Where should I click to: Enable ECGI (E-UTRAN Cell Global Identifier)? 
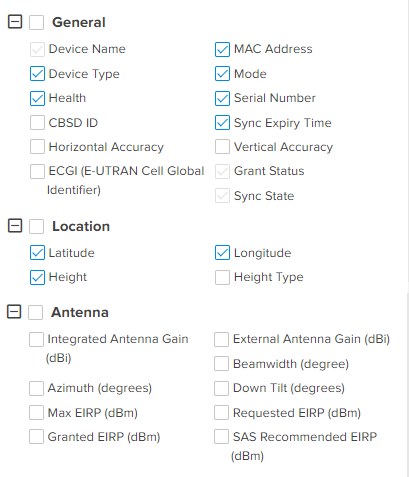(37, 171)
